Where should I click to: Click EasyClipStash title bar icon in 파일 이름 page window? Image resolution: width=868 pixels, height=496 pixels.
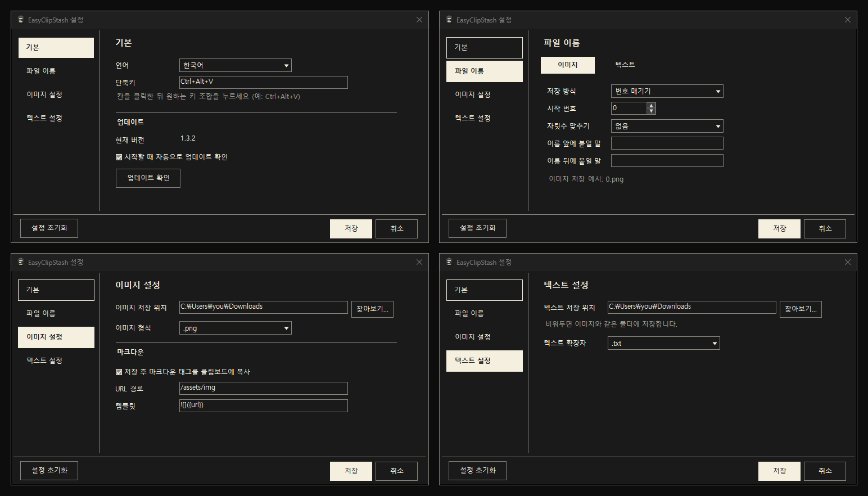[449, 20]
